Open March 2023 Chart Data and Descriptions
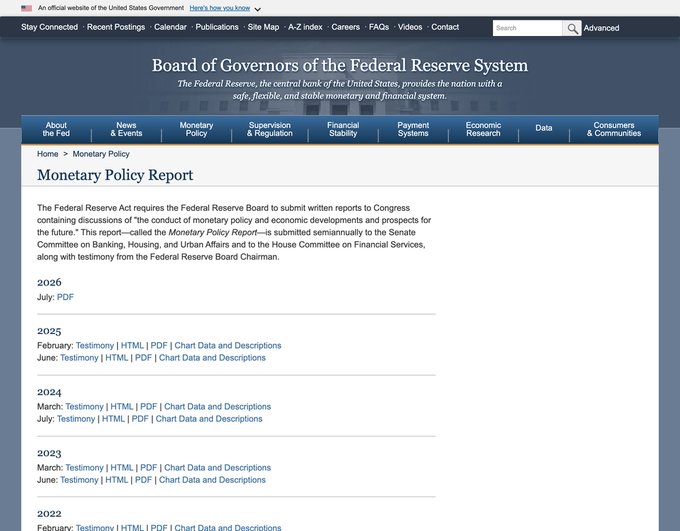The width and height of the screenshot is (680, 531). tap(217, 468)
